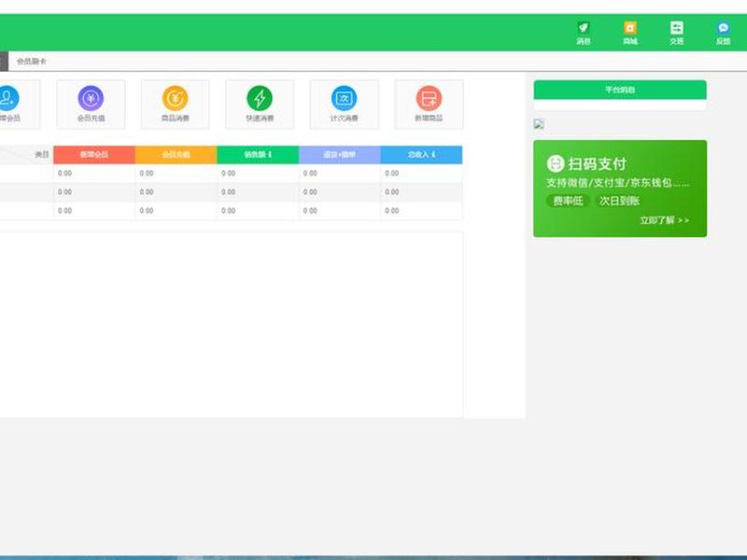The height and width of the screenshot is (560, 747).
Task: Click third-row 0.00 under 总收入 column
Action: click(x=392, y=211)
